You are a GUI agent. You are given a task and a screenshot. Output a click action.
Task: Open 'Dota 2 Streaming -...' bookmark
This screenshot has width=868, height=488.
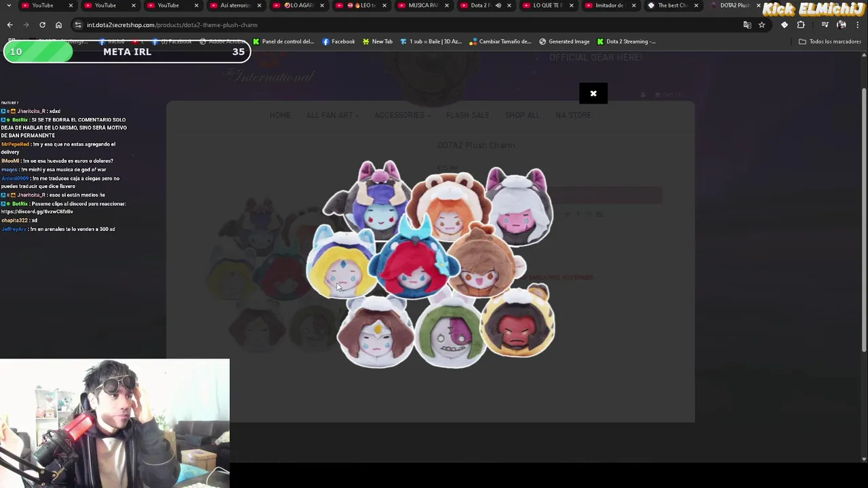pos(626,41)
